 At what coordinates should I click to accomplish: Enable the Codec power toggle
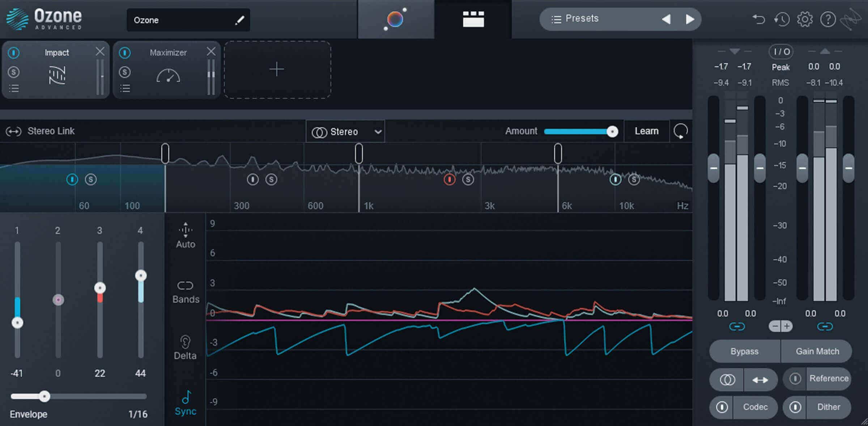pyautogui.click(x=722, y=407)
